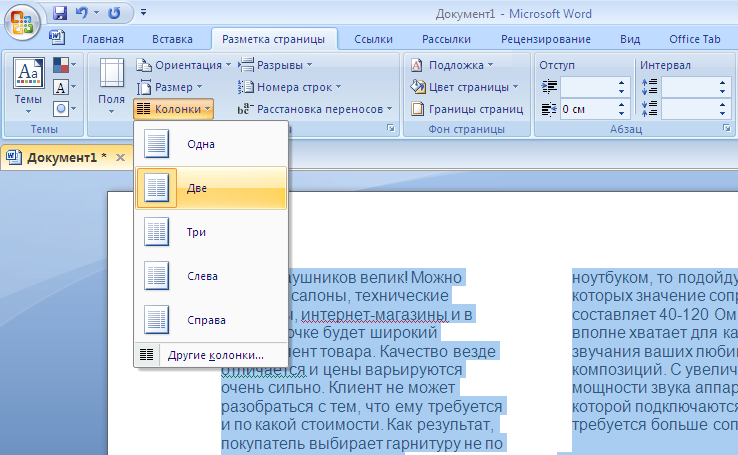Image resolution: width=738 pixels, height=455 pixels.
Task: Open the Ориентация dropdown
Action: tap(184, 65)
